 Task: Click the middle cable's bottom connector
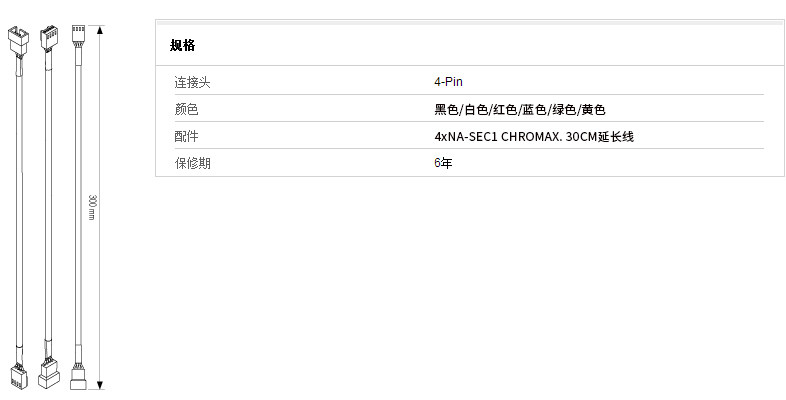click(47, 374)
